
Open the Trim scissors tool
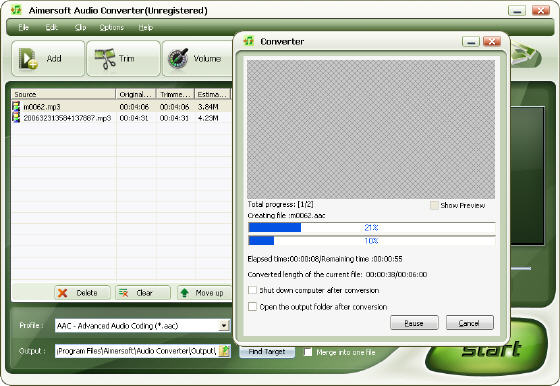(x=123, y=59)
